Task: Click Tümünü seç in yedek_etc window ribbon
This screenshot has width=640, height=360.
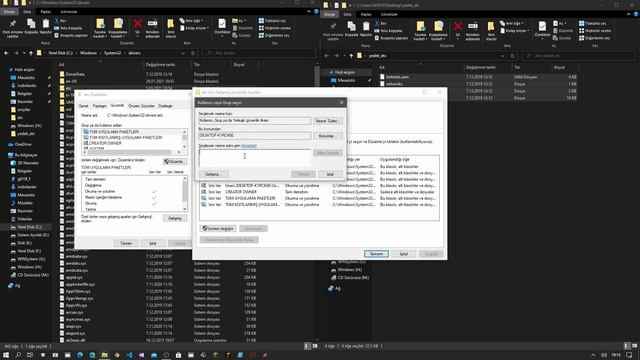Action: pyautogui.click(x=593, y=23)
